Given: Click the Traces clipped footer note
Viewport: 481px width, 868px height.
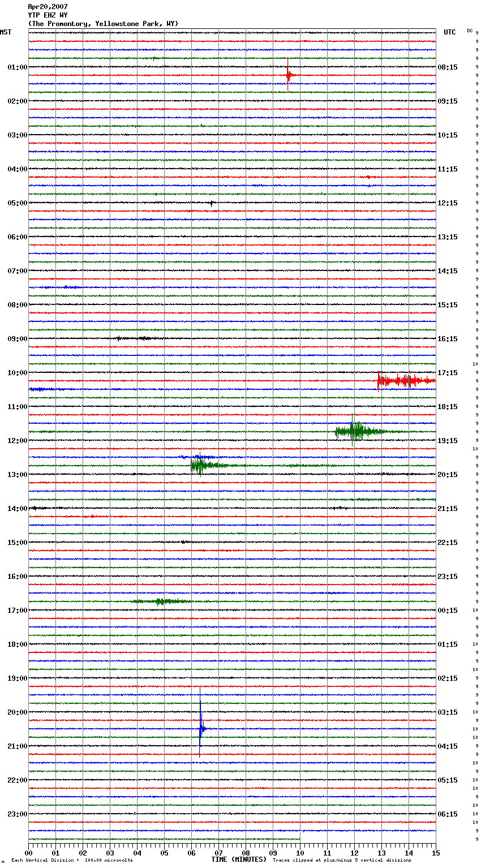Looking at the screenshot, I should coord(342,861).
